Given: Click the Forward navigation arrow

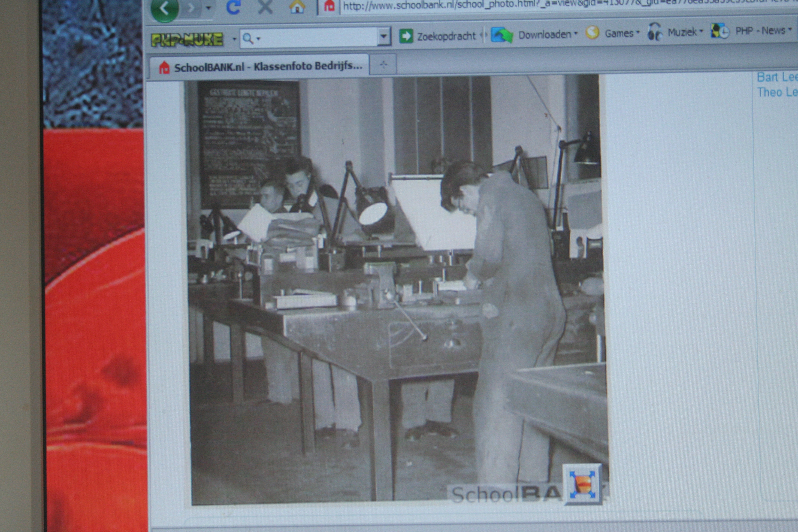Looking at the screenshot, I should pyautogui.click(x=191, y=8).
